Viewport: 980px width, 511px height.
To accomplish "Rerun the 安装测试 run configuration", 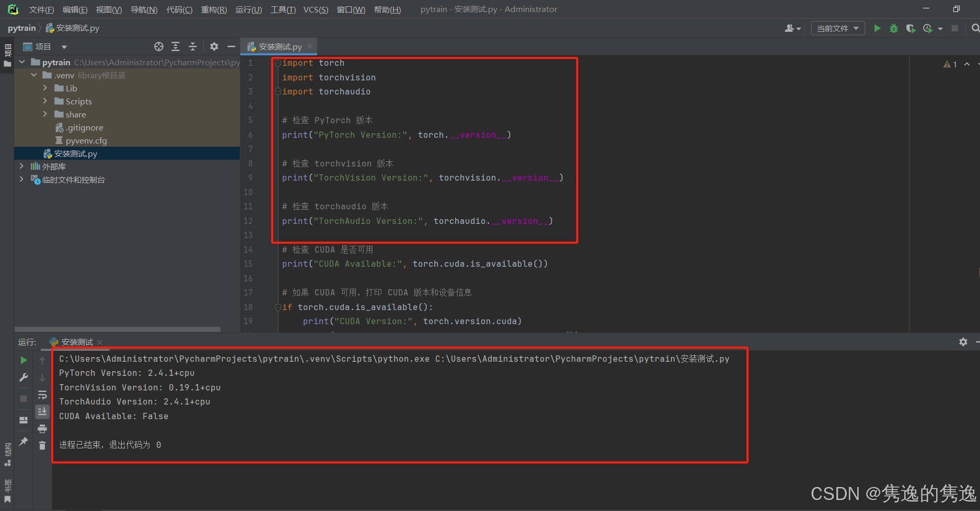I will (x=23, y=360).
